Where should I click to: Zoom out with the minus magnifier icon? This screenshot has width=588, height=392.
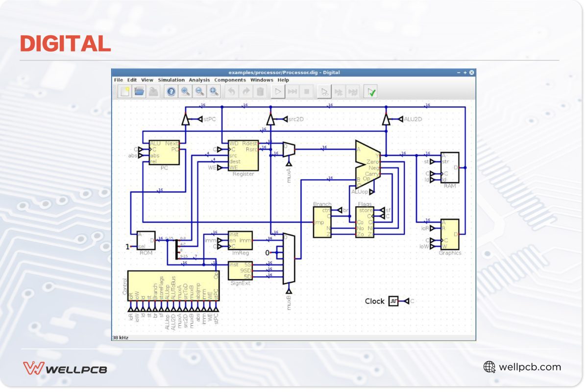[x=199, y=91]
